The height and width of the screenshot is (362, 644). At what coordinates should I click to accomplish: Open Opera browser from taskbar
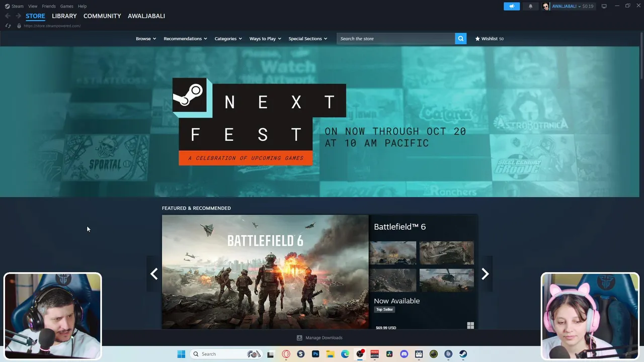286,354
